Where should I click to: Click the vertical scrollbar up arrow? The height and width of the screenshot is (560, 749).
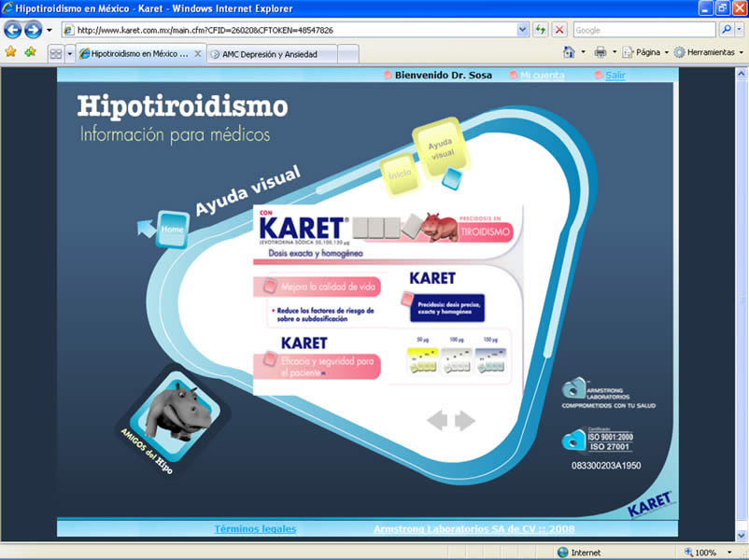(741, 74)
